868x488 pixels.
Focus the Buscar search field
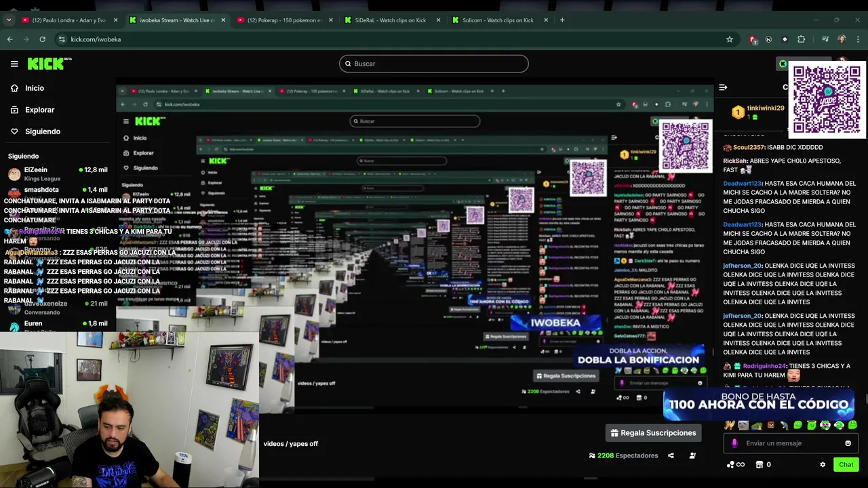tap(434, 64)
